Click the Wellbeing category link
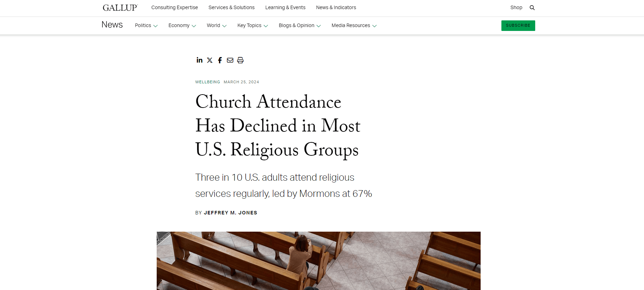Image resolution: width=644 pixels, height=290 pixels. point(208,82)
